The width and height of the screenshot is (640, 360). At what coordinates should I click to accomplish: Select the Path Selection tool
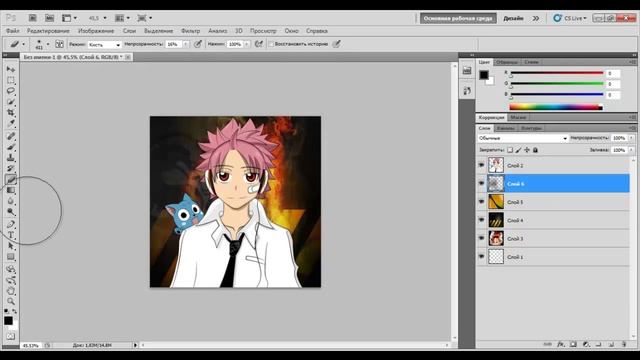(11, 246)
